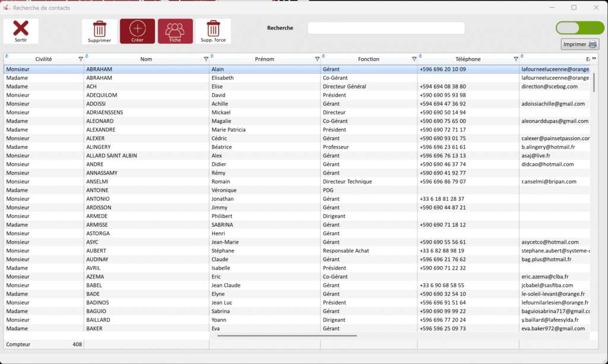Click into the Recherche search field
608x364 pixels.
point(386,28)
